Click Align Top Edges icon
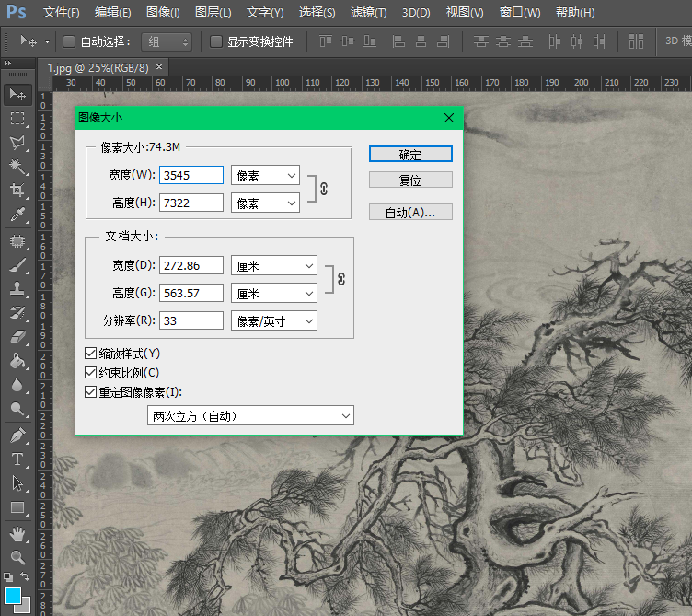Image resolution: width=692 pixels, height=616 pixels. pos(326,41)
